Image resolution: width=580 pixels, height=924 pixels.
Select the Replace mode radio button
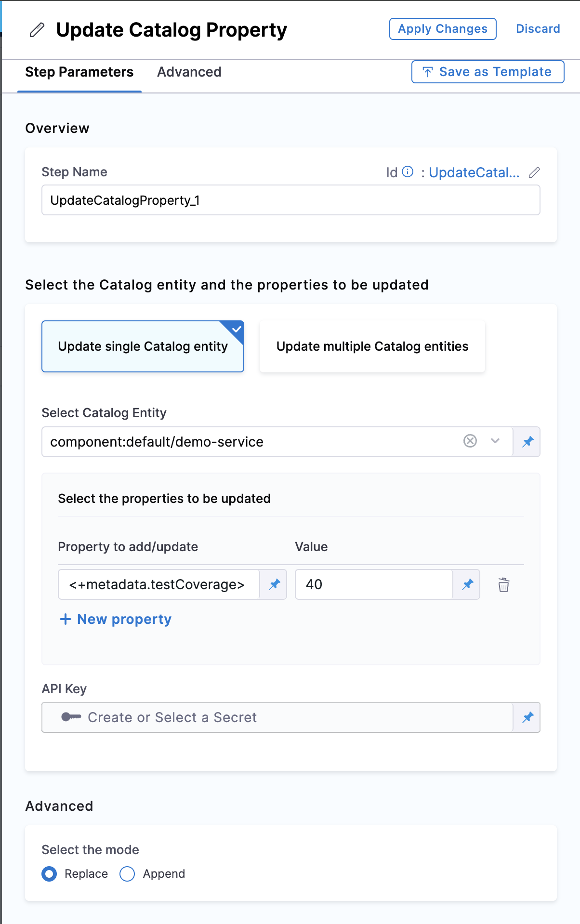[49, 874]
